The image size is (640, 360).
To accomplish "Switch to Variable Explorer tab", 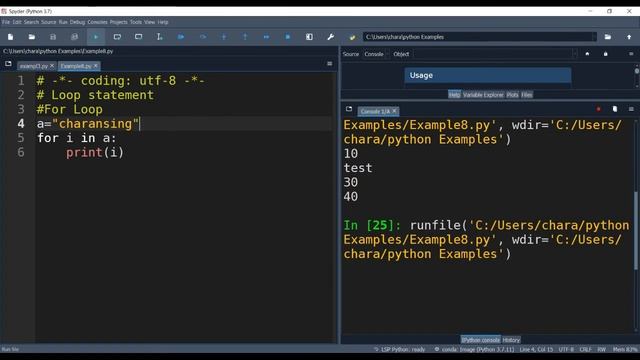I will pos(483,95).
